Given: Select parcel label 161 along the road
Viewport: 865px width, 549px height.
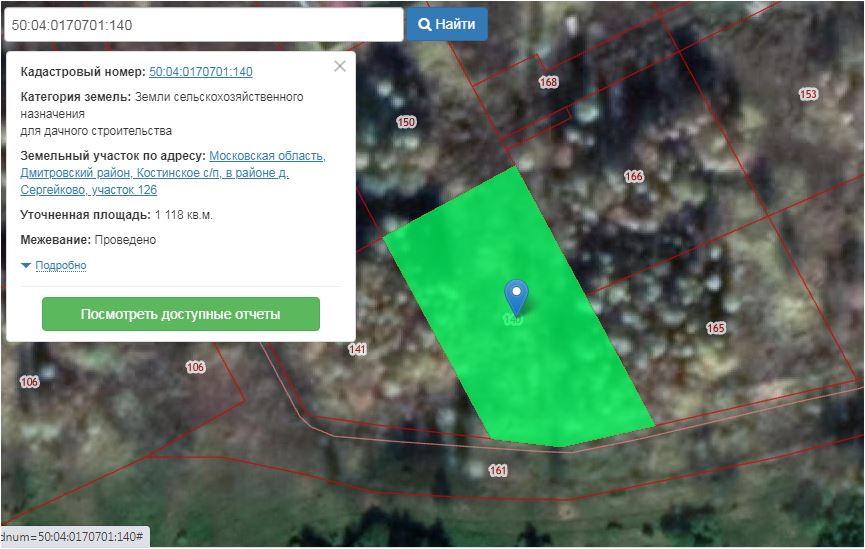Looking at the screenshot, I should pos(498,470).
